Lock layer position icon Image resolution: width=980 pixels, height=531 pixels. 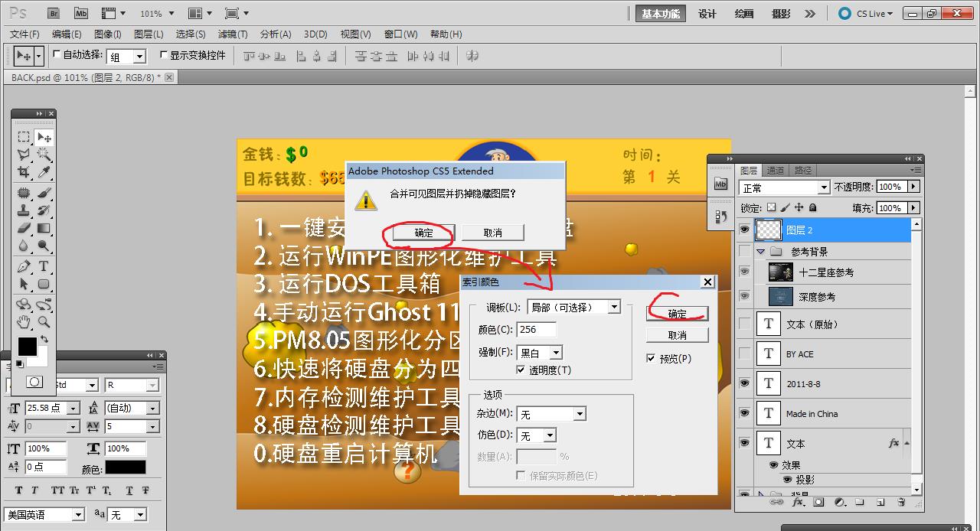pyautogui.click(x=799, y=207)
